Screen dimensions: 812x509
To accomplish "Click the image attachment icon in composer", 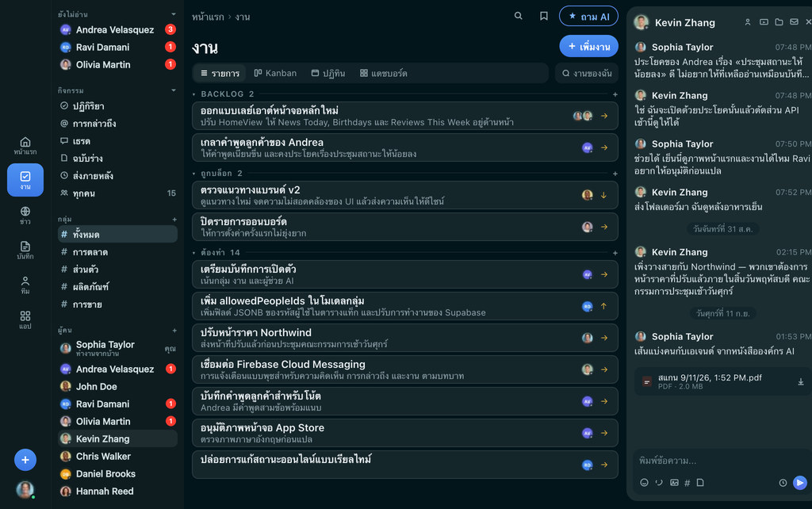I will pyautogui.click(x=674, y=483).
